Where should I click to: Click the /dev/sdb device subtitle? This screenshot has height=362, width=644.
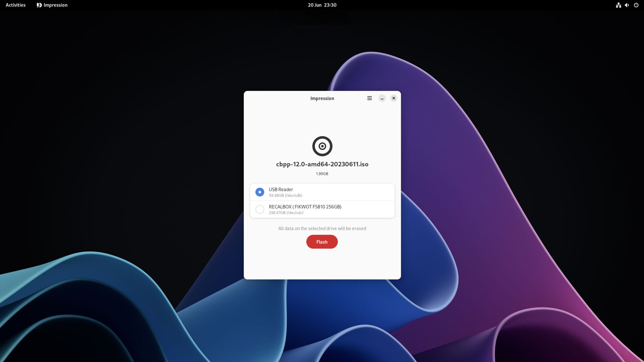[x=285, y=195]
